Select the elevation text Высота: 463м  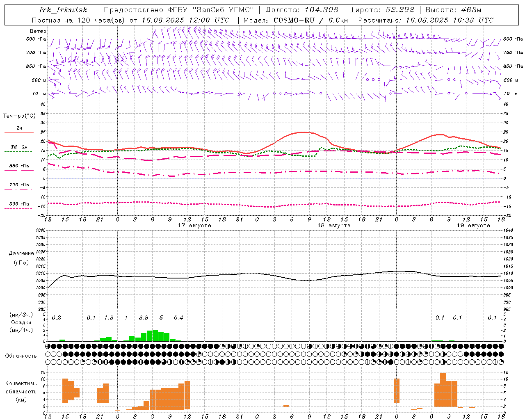tap(453, 10)
